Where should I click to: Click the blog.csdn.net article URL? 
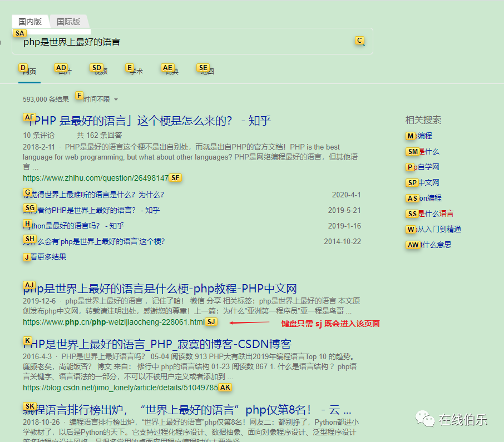pos(121,388)
